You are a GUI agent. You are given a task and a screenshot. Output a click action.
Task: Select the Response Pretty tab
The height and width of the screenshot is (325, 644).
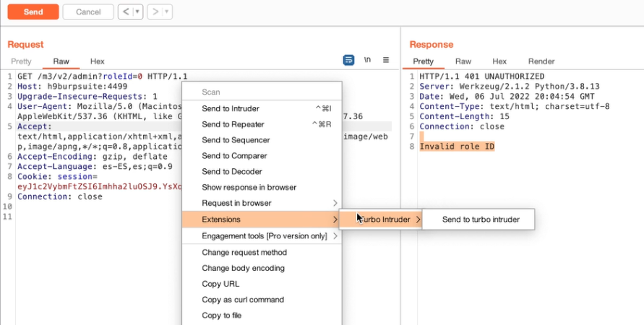pos(423,61)
